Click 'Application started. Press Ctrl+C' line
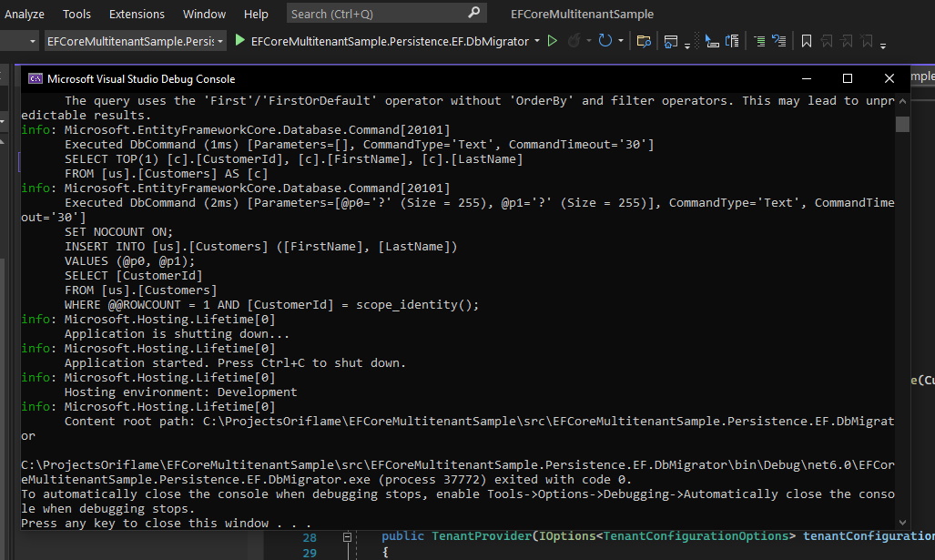 [235, 363]
